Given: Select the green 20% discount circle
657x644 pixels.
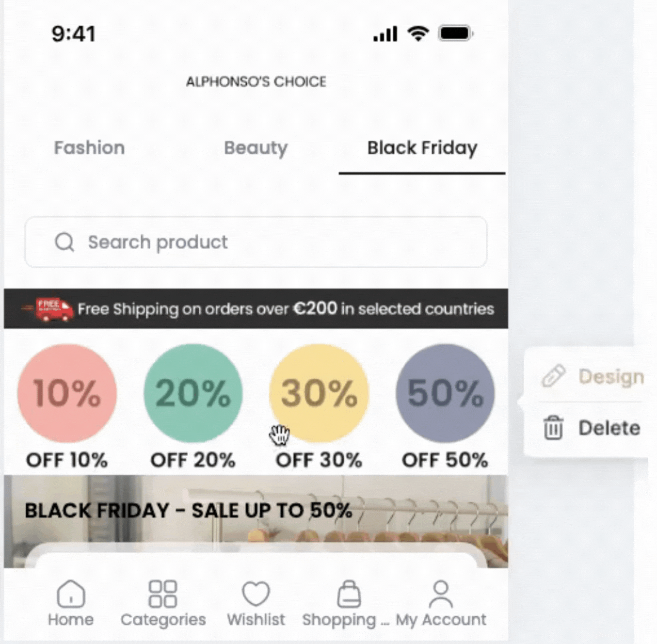Looking at the screenshot, I should (193, 393).
